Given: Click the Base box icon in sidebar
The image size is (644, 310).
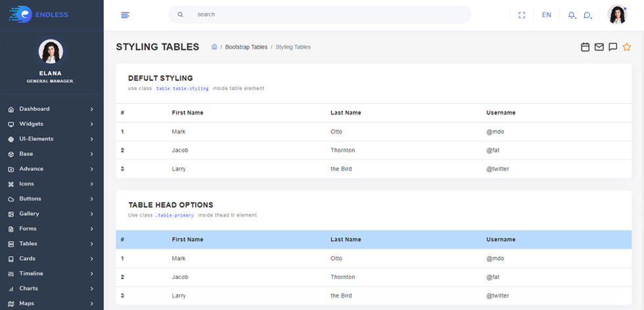Looking at the screenshot, I should (11, 154).
